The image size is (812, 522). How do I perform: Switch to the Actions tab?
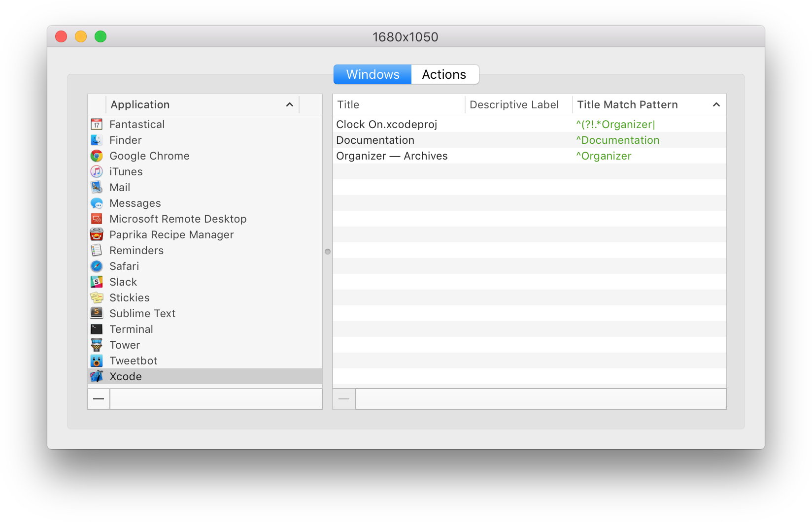click(444, 74)
